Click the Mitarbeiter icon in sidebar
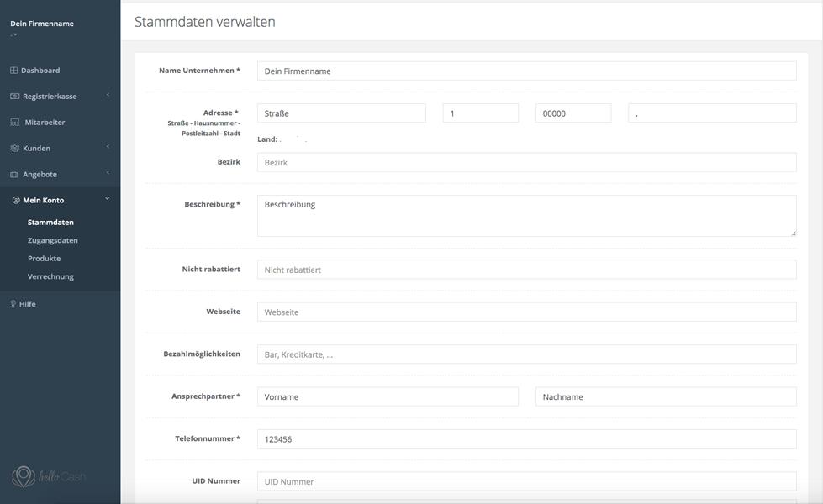Image resolution: width=823 pixels, height=504 pixels. pos(15,122)
